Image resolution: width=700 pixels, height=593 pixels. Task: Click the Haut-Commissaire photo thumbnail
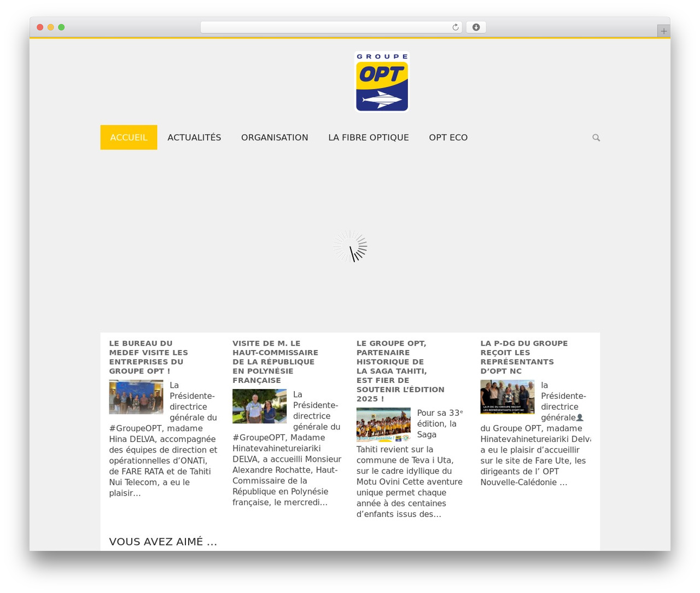point(259,406)
